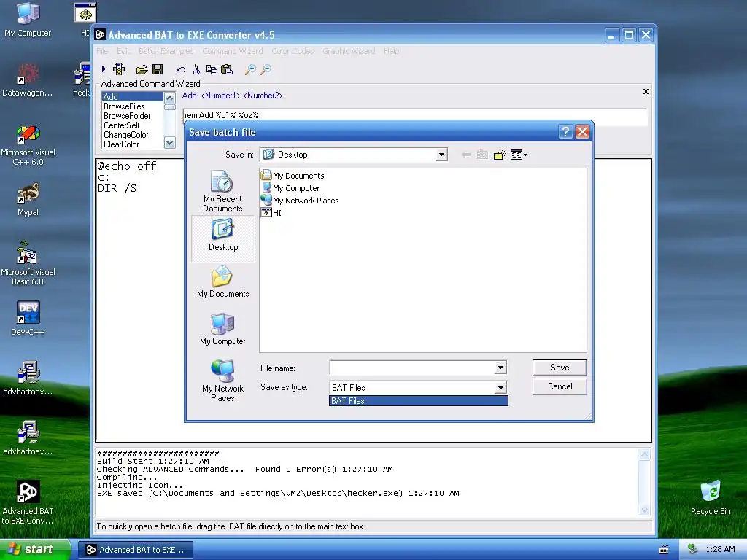
Task: Click build log scroll down arrow
Action: coord(644,510)
